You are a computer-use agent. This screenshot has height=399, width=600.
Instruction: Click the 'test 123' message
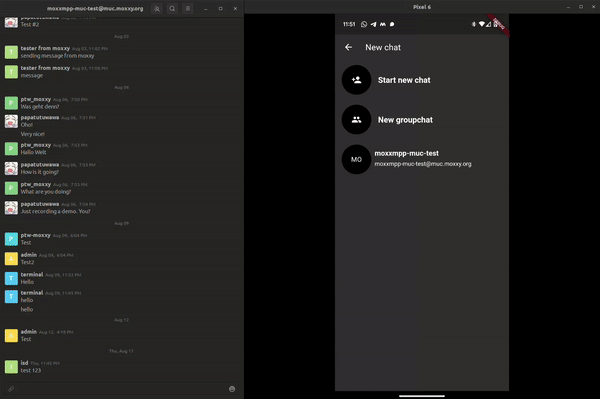(31, 370)
